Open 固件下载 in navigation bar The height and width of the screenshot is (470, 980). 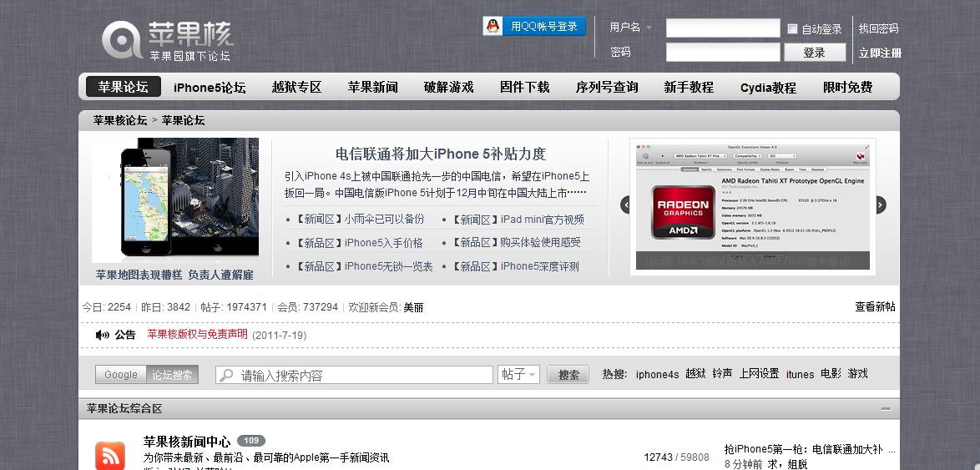525,88
